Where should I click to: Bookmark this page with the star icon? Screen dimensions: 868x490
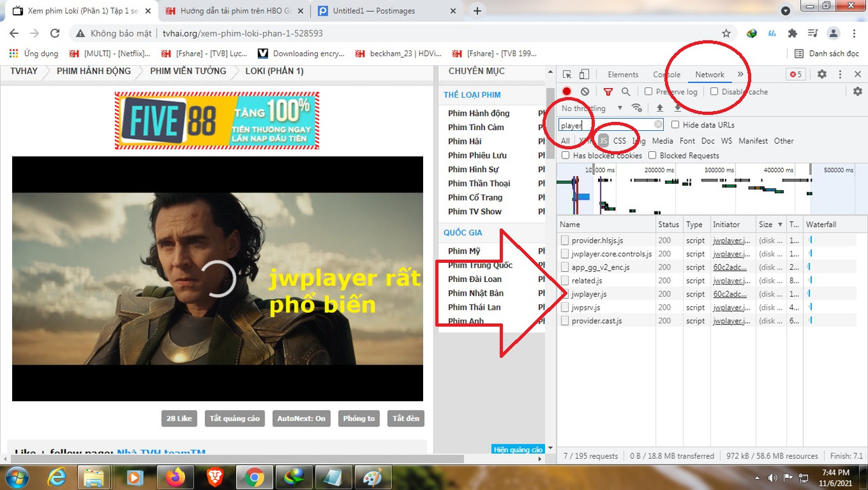click(726, 33)
